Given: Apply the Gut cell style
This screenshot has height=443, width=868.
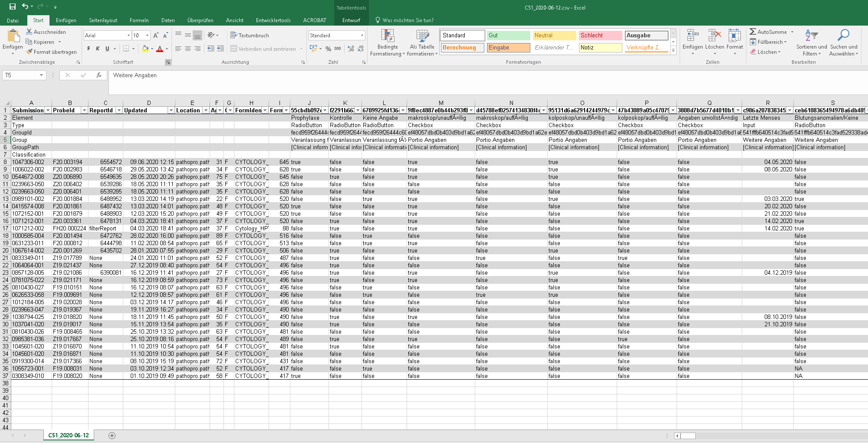Looking at the screenshot, I should [508, 36].
